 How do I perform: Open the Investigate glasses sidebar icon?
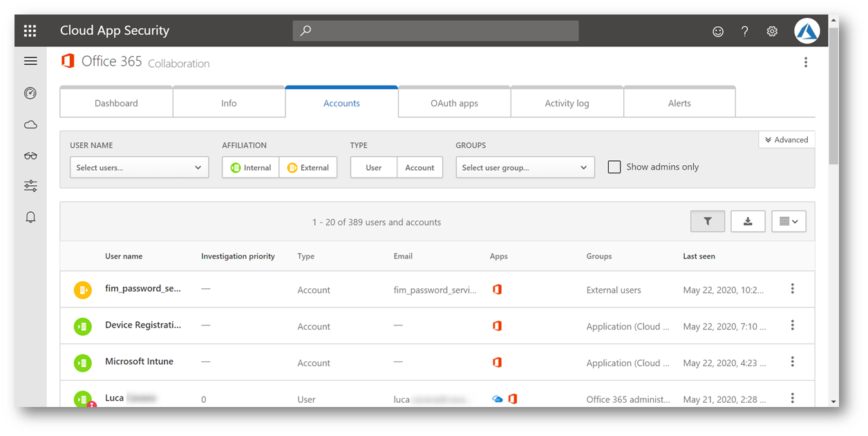tap(30, 156)
